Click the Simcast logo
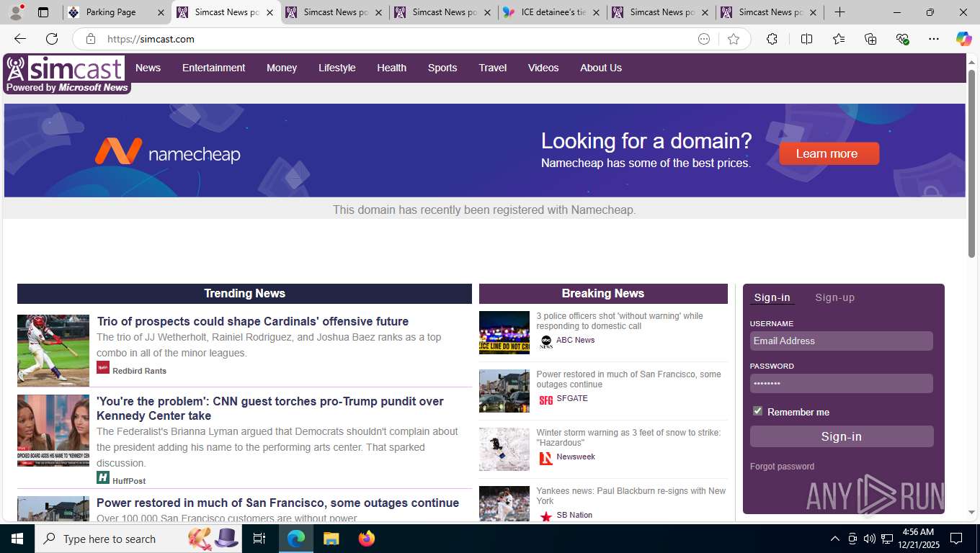This screenshot has width=980, height=553. (x=67, y=74)
